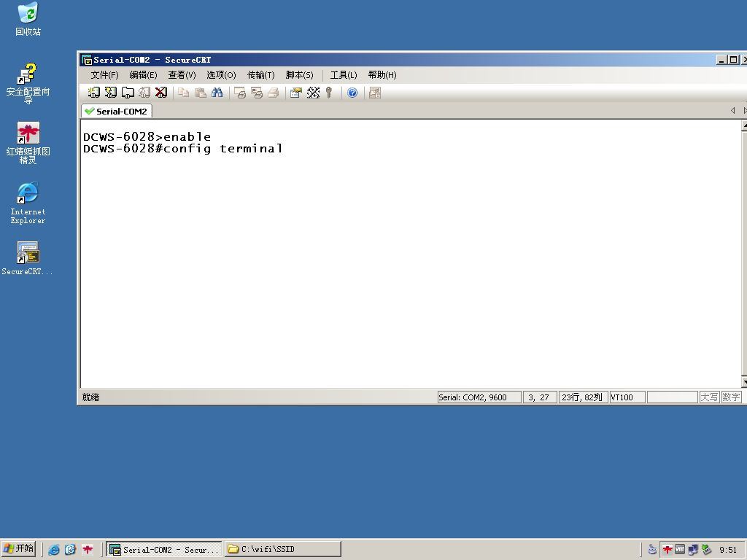747x560 pixels.
Task: Open the 工具(L) menu
Action: point(344,75)
